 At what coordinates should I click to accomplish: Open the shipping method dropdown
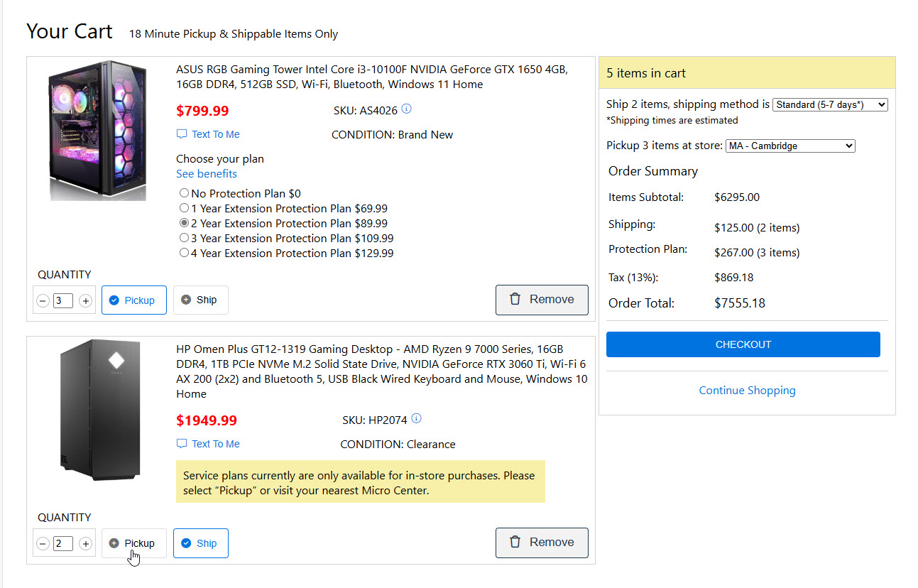(829, 104)
